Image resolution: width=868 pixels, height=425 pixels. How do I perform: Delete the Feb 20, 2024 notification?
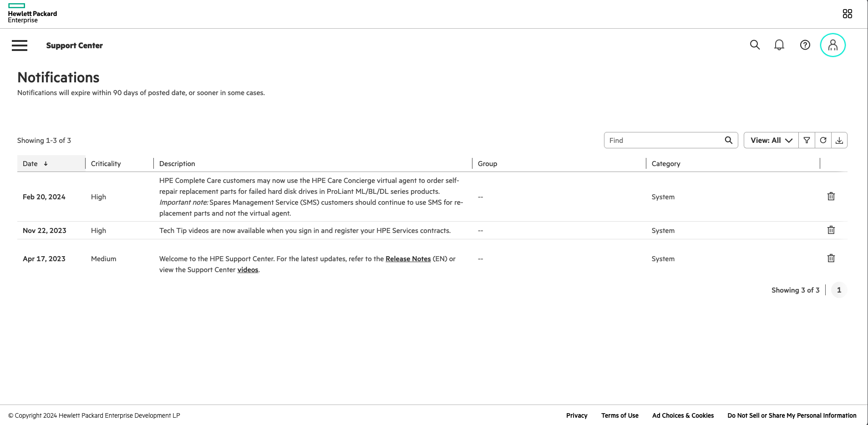coord(831,197)
